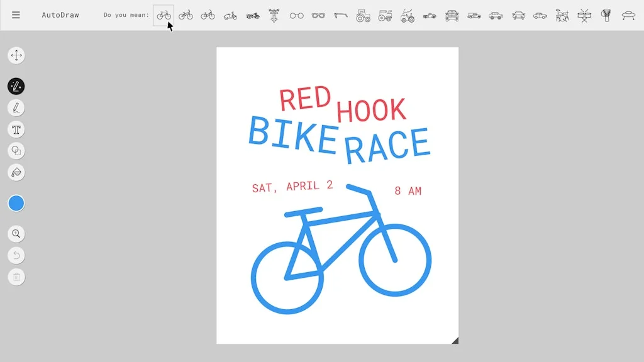The height and width of the screenshot is (362, 644).
Task: Clear the drawing with the trash icon
Action: [x=16, y=277]
